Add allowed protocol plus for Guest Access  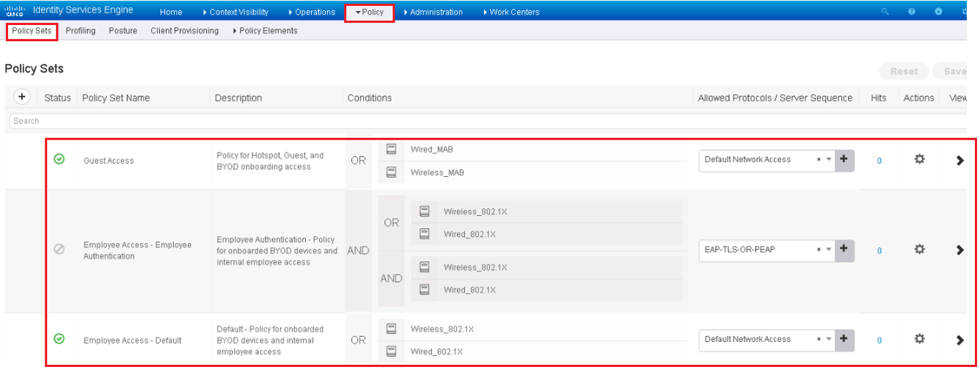point(844,159)
